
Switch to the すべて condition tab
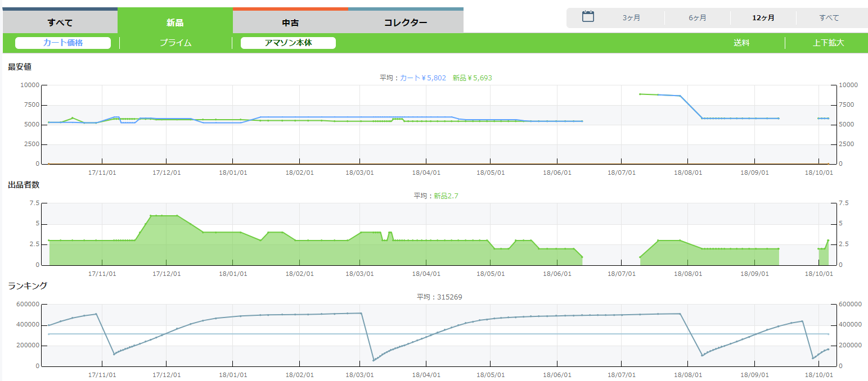pos(60,23)
